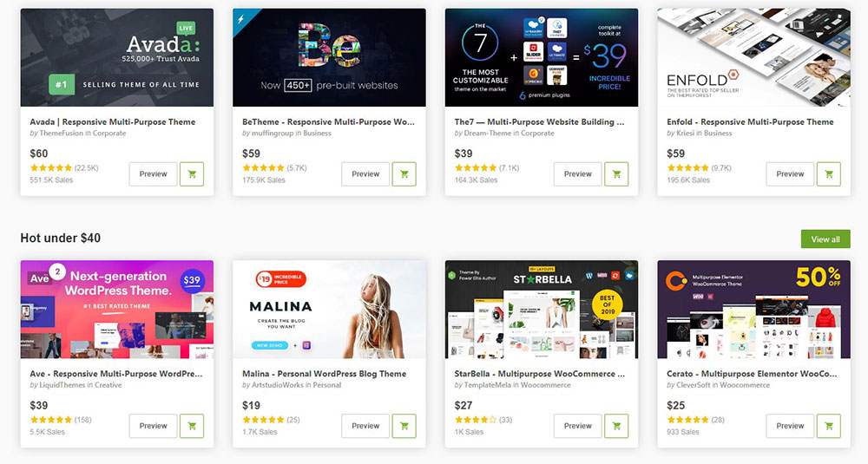Screen dimensions: 868x464
Task: Add Ave theme to cart
Action: [192, 426]
